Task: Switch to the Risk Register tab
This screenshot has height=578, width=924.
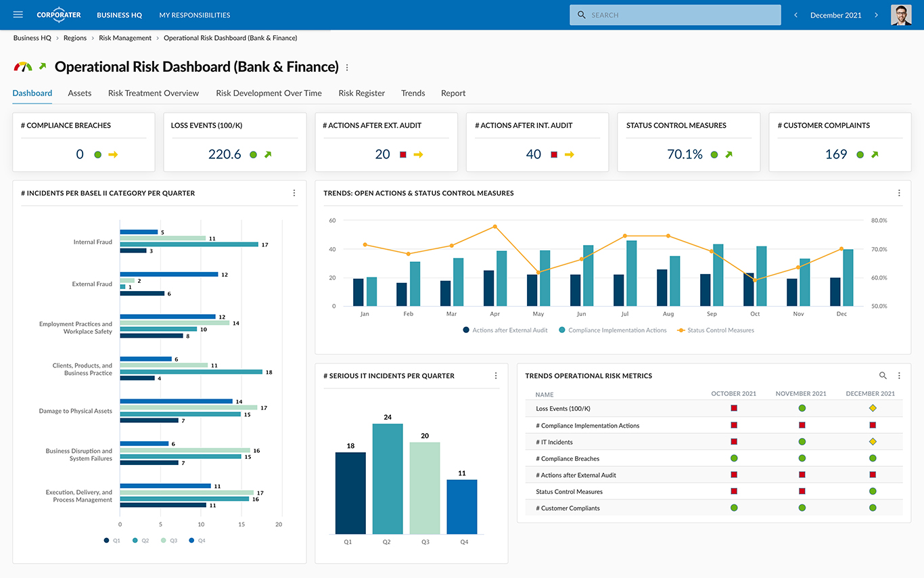Action: (361, 93)
